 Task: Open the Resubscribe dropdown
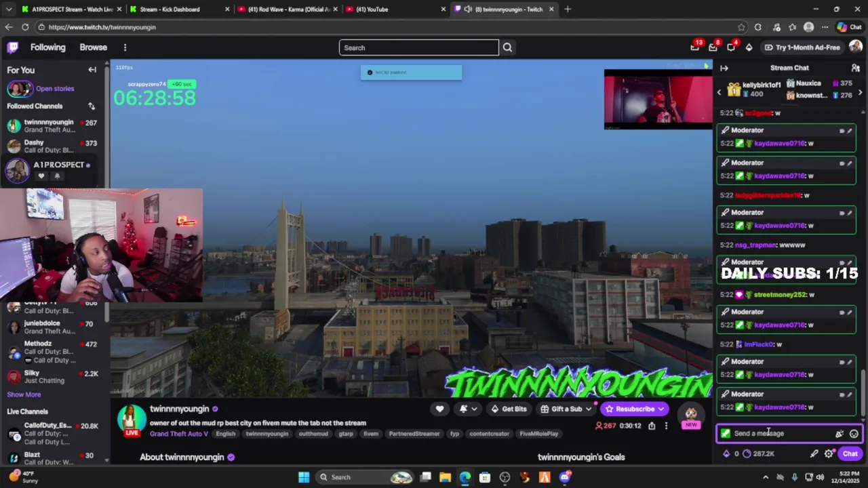pos(661,409)
